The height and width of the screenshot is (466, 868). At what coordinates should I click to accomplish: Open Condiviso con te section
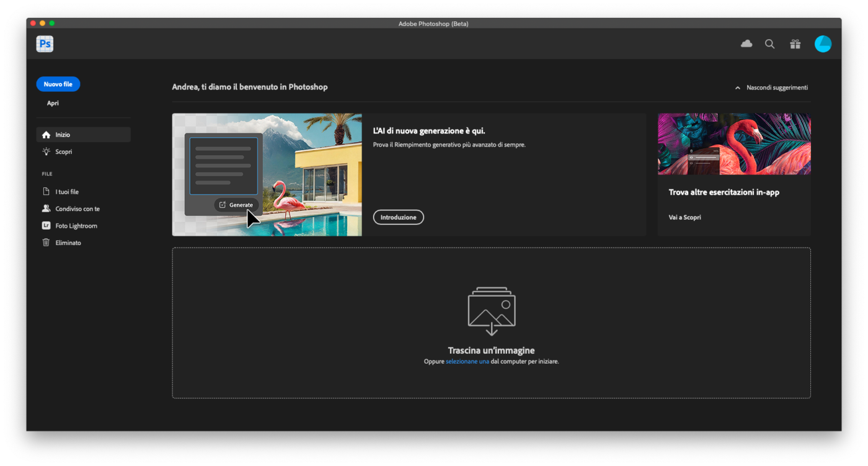[77, 209]
